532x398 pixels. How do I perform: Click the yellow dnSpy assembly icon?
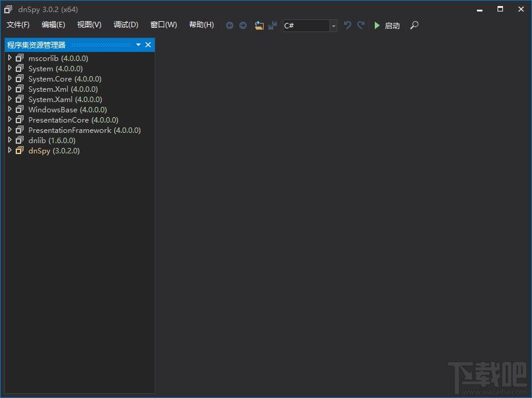click(x=20, y=150)
